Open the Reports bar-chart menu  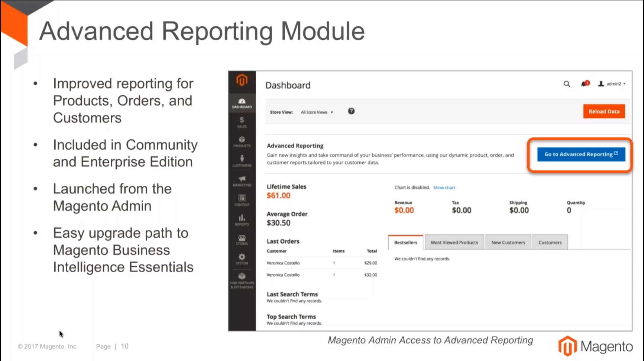pyautogui.click(x=242, y=220)
